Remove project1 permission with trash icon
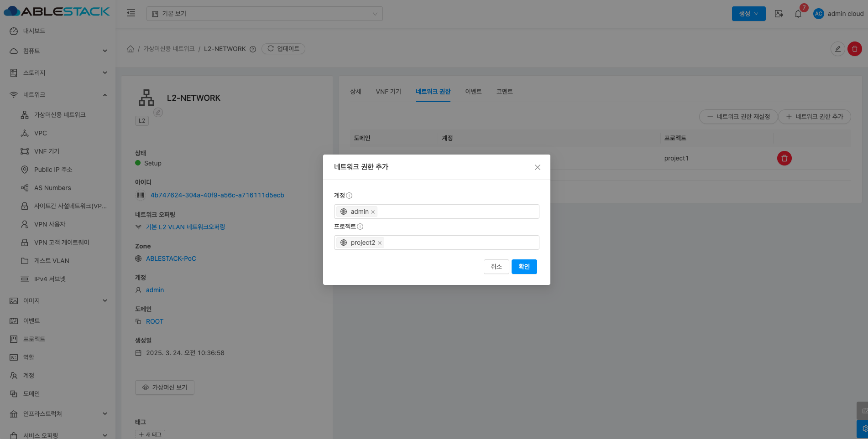 tap(784, 158)
